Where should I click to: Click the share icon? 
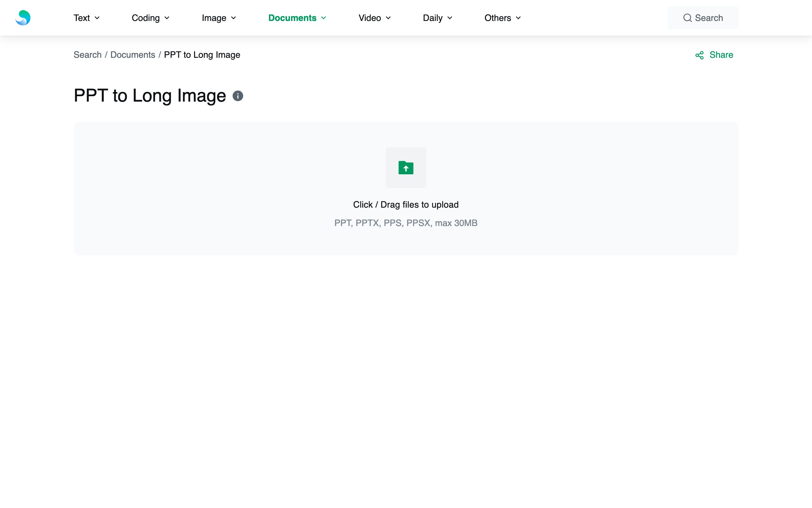(x=699, y=55)
